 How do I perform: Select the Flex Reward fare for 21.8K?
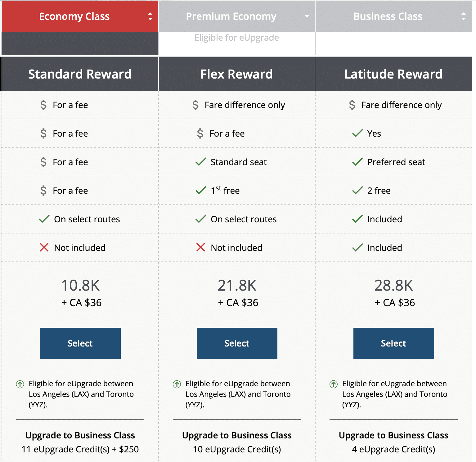[x=237, y=343]
